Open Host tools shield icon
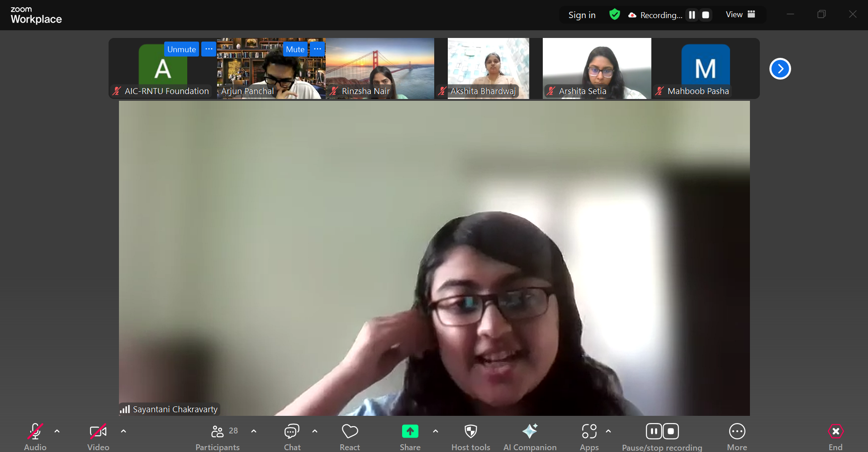 (x=470, y=432)
